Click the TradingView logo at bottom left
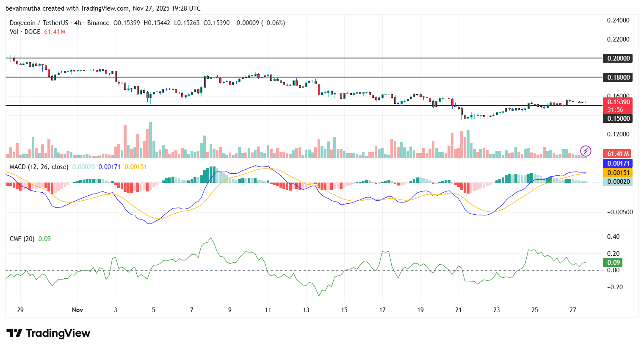The height and width of the screenshot is (349, 644). pyautogui.click(x=48, y=333)
